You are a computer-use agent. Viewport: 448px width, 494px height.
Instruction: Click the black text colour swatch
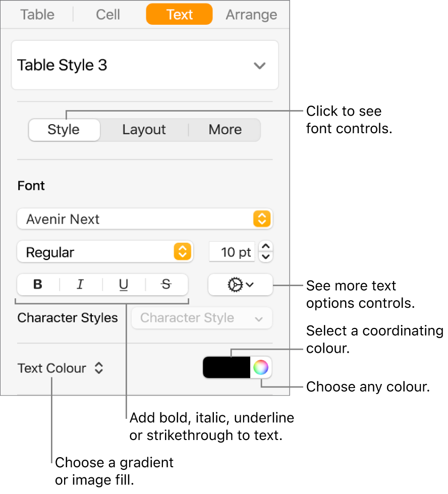(x=227, y=367)
